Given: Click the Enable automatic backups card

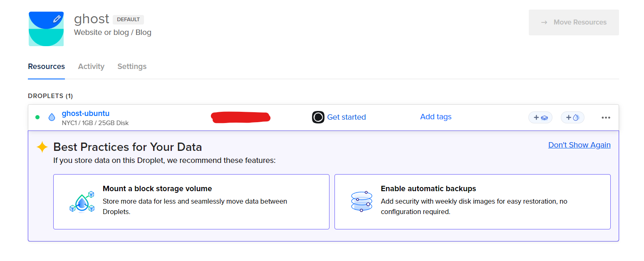Looking at the screenshot, I should tap(472, 202).
